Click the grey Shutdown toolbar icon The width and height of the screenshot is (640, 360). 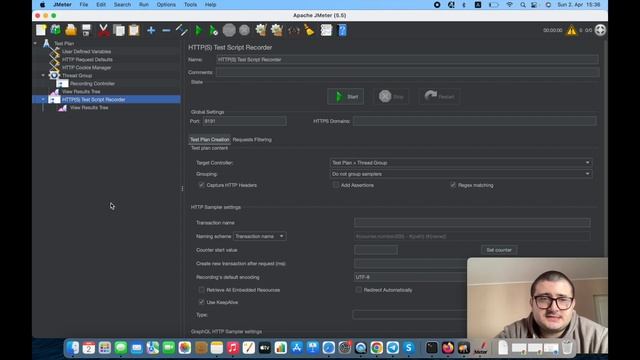click(244, 30)
